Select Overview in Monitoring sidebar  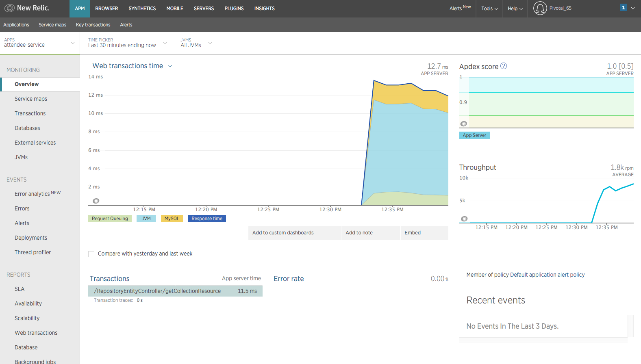40,84
